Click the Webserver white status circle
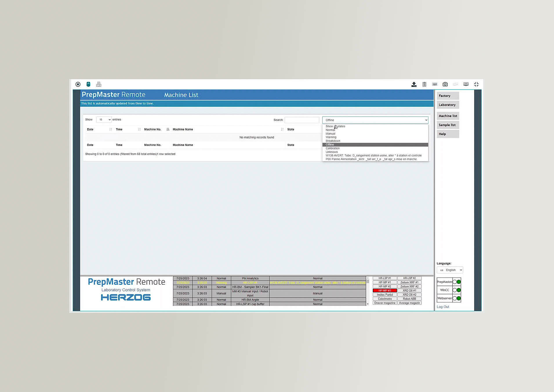Image resolution: width=554 pixels, height=392 pixels. coord(455,298)
